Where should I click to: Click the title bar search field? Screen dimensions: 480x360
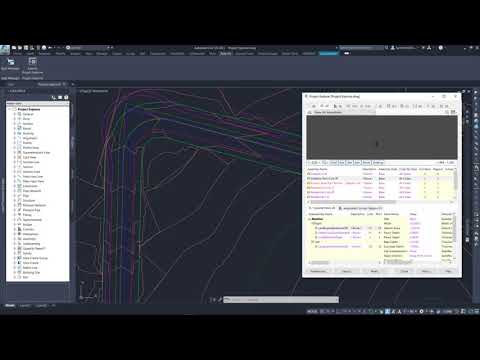point(362,48)
